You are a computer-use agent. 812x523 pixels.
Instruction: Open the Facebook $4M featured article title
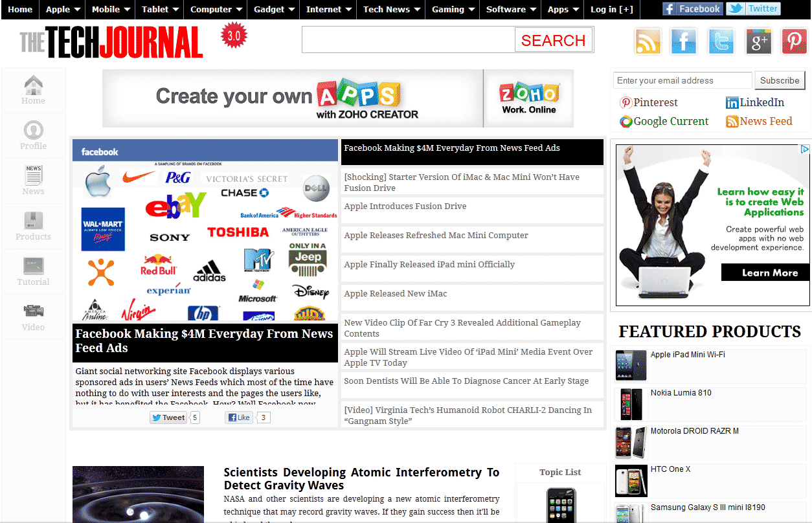[x=205, y=340]
